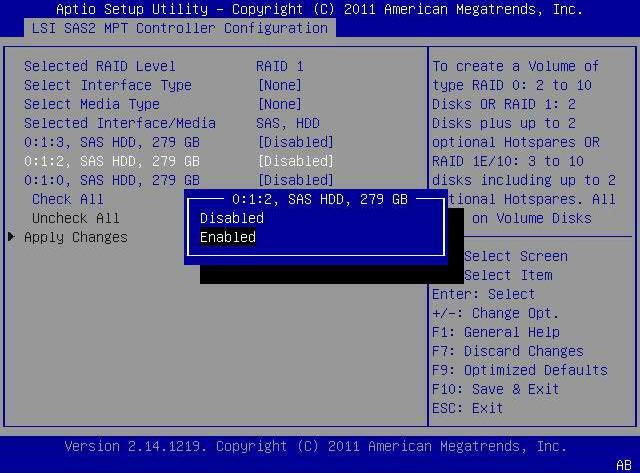Click the ESC: Exit line
This screenshot has height=473, width=640.
[467, 408]
